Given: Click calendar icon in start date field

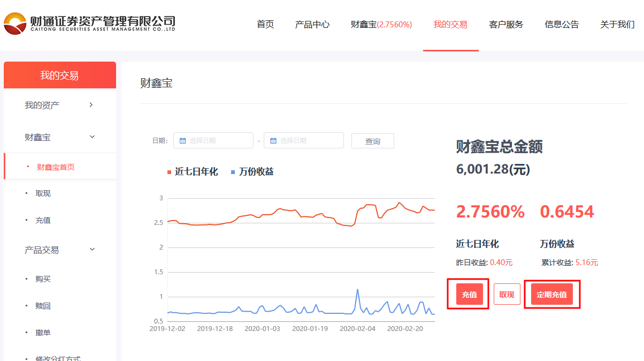Looking at the screenshot, I should coord(182,141).
